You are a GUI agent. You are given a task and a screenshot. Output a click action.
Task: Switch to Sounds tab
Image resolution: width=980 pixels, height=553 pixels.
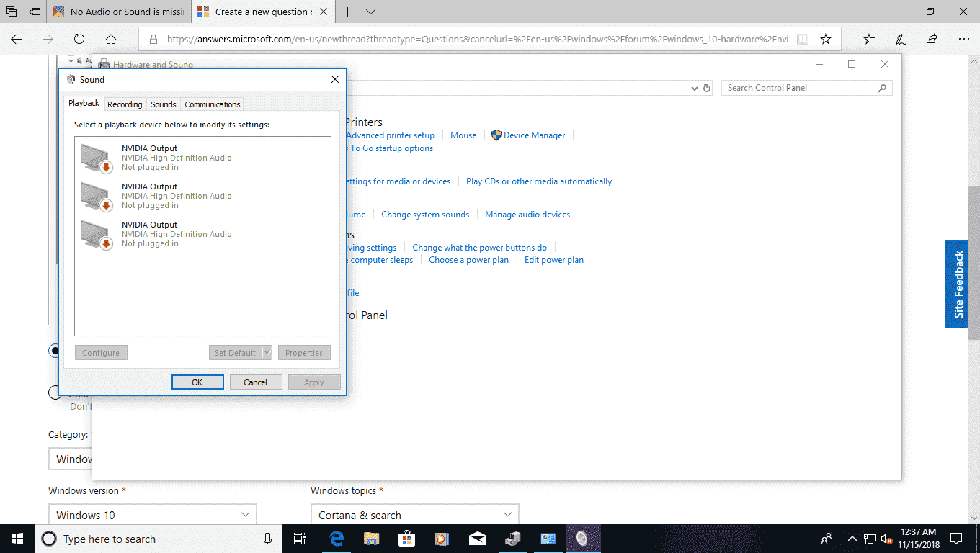(164, 104)
